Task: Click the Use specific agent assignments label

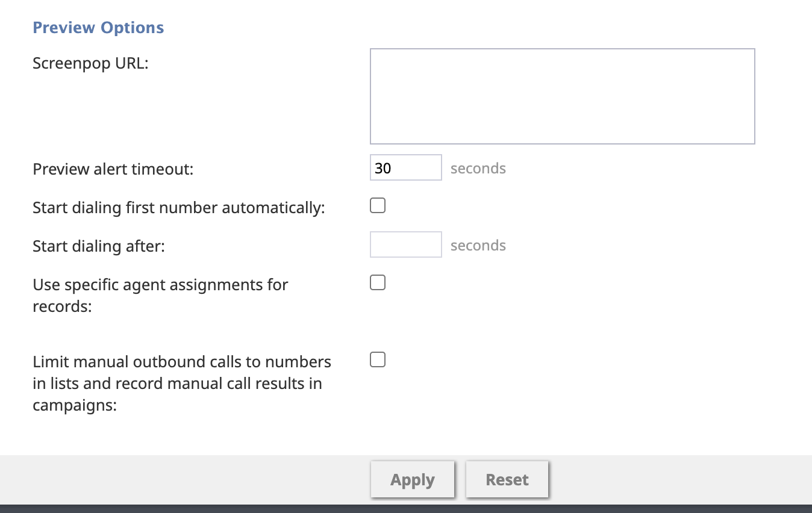Action: click(160, 295)
